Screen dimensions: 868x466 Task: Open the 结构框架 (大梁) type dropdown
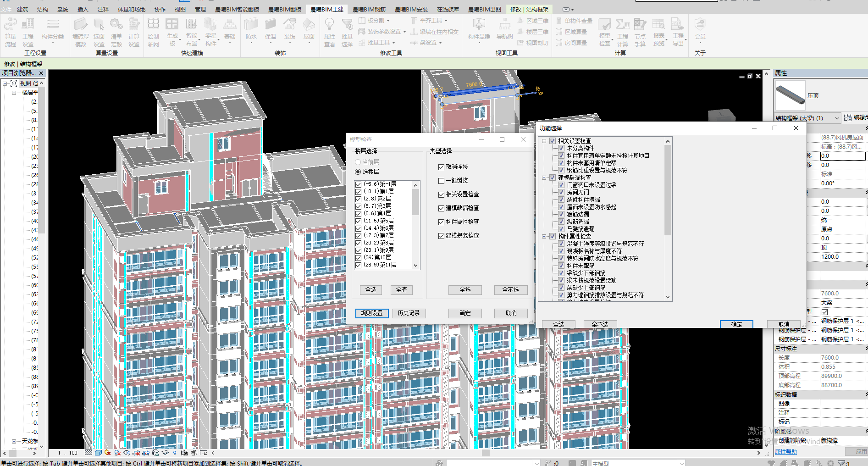point(837,118)
